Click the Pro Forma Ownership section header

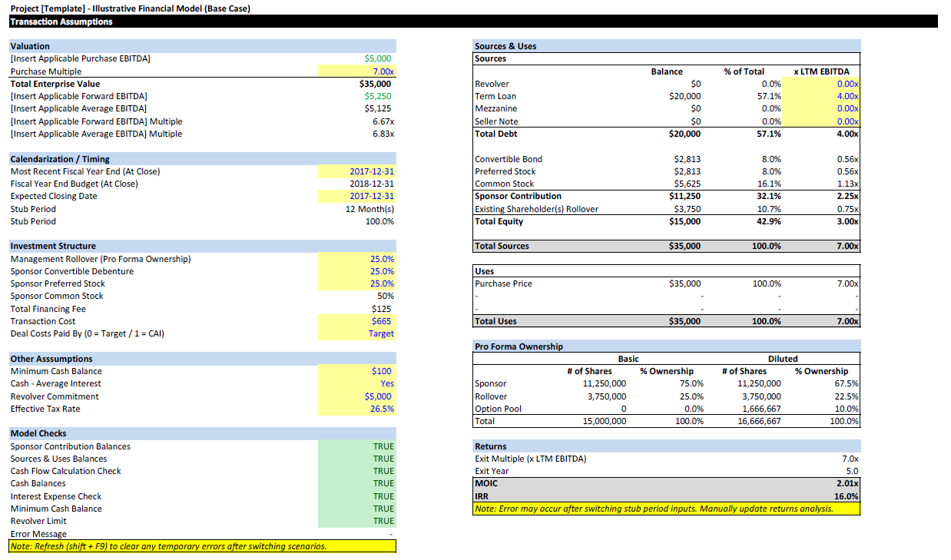coord(667,346)
